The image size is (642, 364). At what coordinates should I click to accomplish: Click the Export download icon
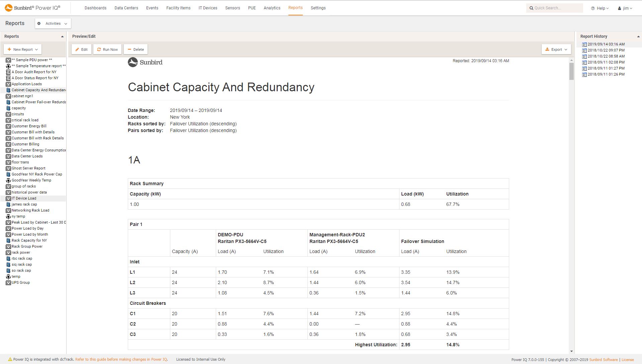pos(548,49)
